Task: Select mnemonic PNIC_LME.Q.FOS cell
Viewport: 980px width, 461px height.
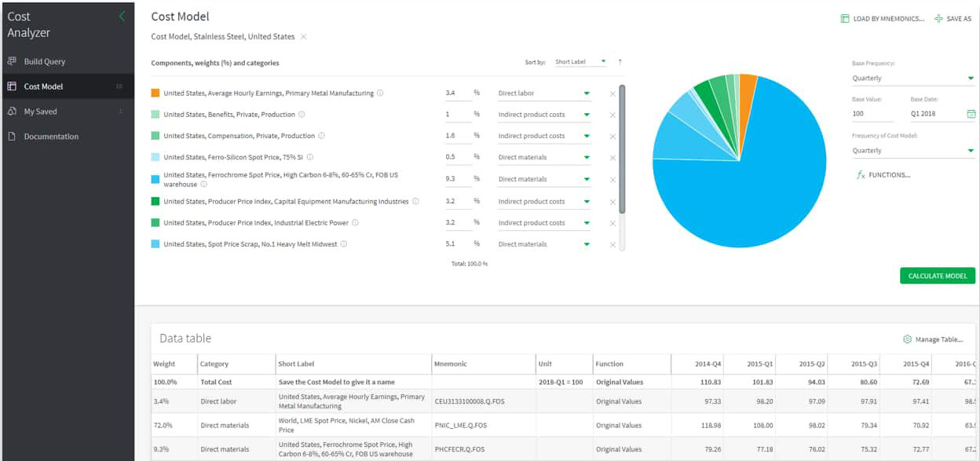Action: coord(483,426)
